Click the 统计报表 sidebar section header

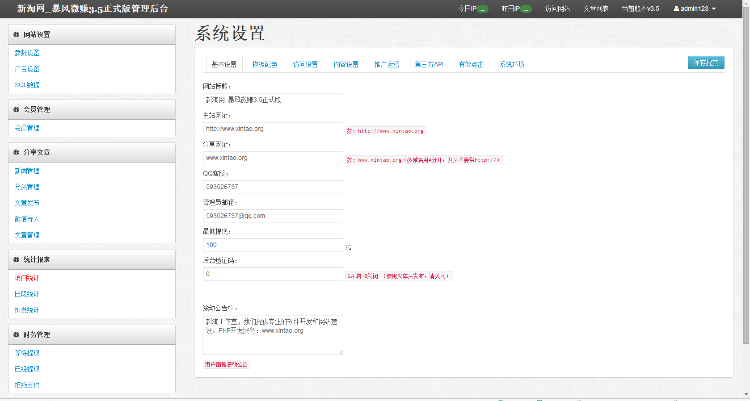pyautogui.click(x=92, y=259)
